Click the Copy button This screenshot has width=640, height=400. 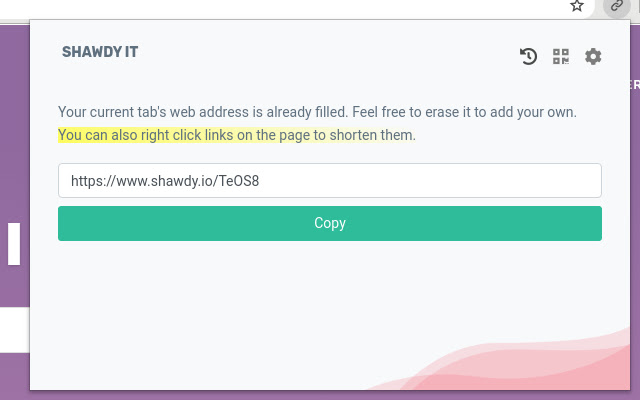330,223
